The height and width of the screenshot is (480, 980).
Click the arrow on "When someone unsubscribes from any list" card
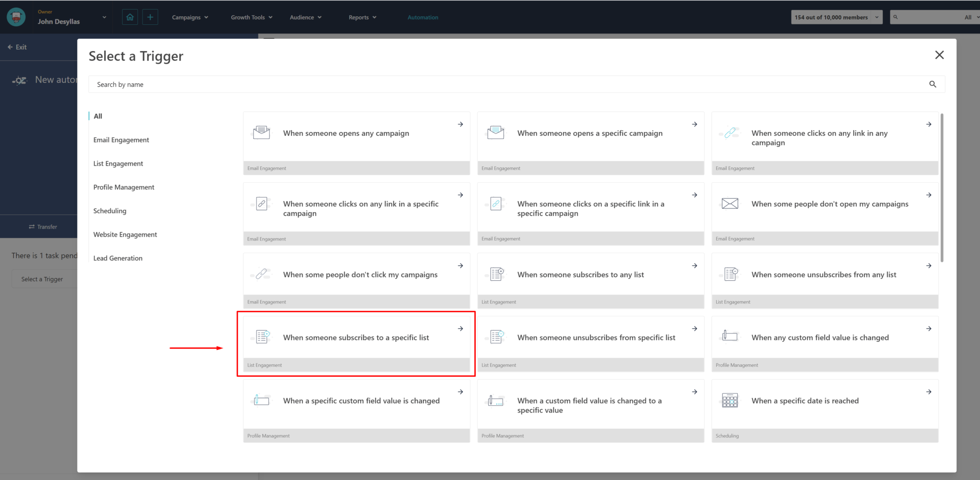(928, 265)
